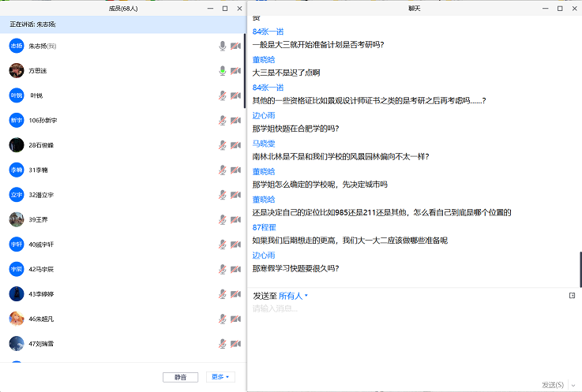Toggle mute for 106孙新宇

tap(223, 121)
